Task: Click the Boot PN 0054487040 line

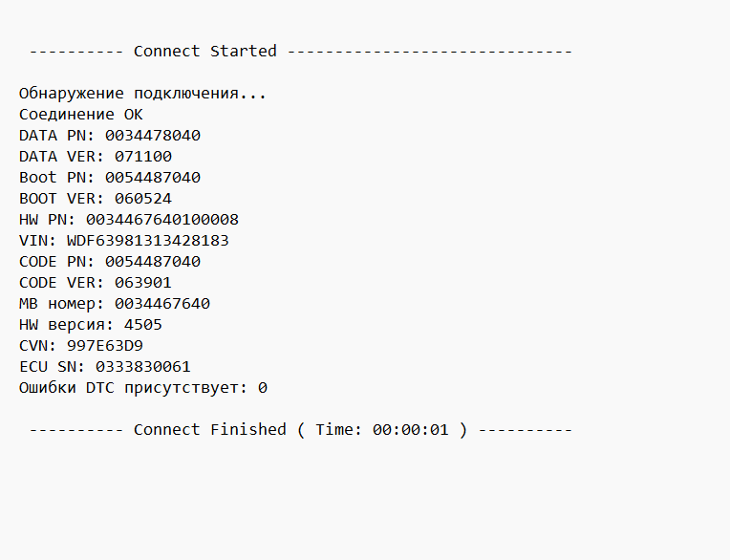Action: (110, 178)
